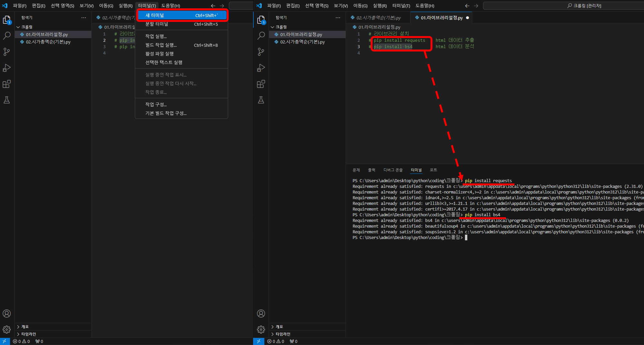Open Explorer icon in left VS Code window
Screen dimensions: 644x345
pos(7,20)
